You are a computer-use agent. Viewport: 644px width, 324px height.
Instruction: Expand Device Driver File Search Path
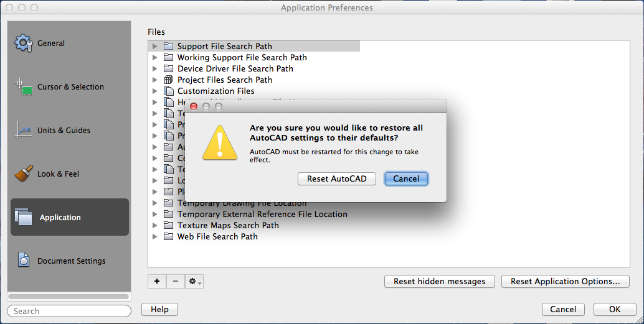coord(155,68)
